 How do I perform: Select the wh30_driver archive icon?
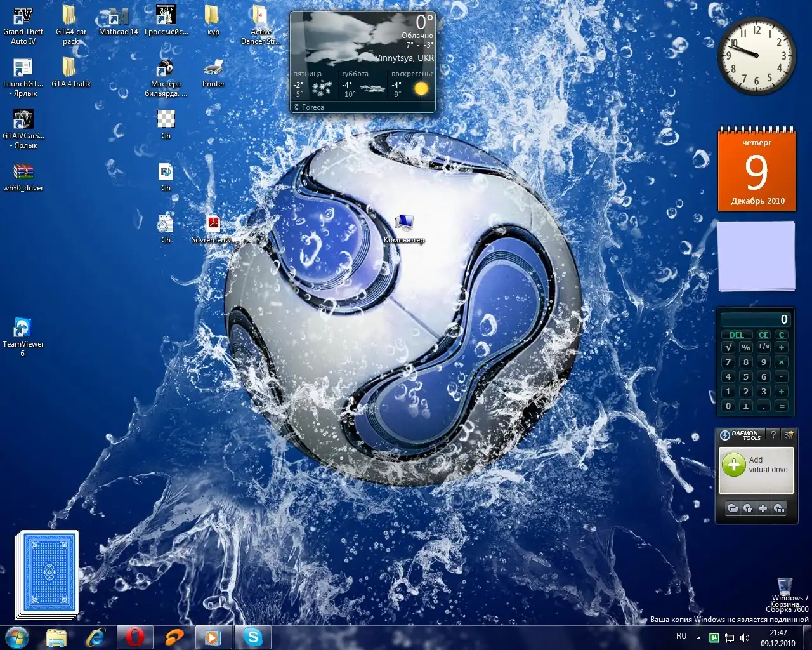pos(23,172)
